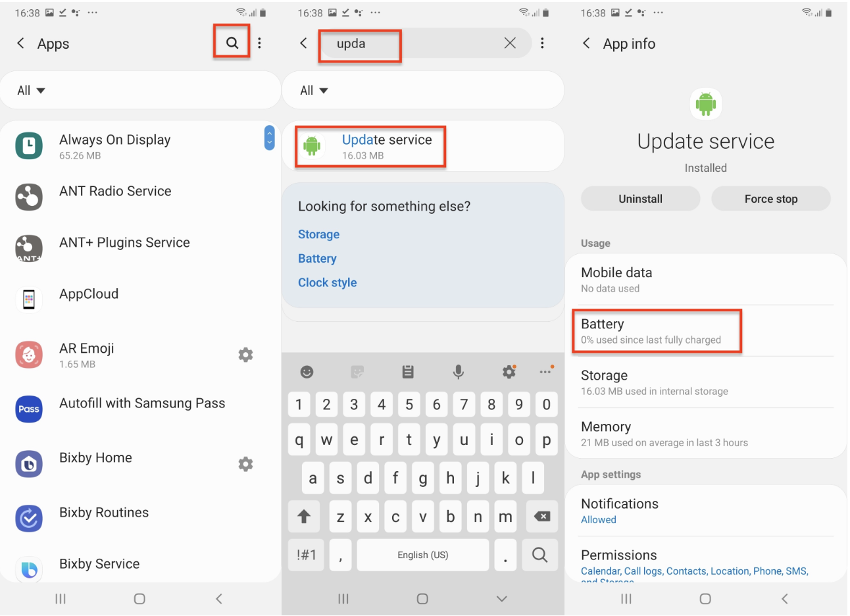Open the ANT Radio Service list entry

click(141, 197)
